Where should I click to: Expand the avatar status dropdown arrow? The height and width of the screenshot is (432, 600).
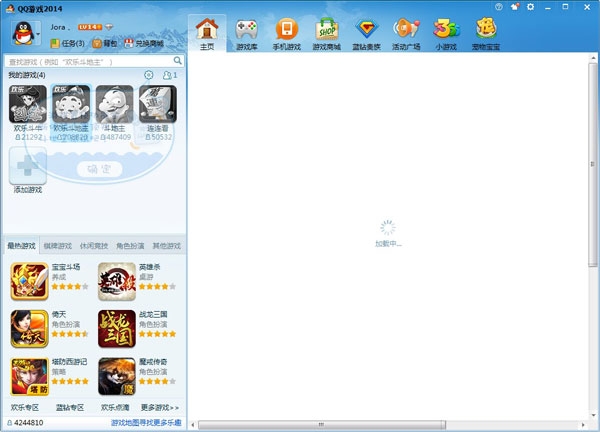pos(38,34)
